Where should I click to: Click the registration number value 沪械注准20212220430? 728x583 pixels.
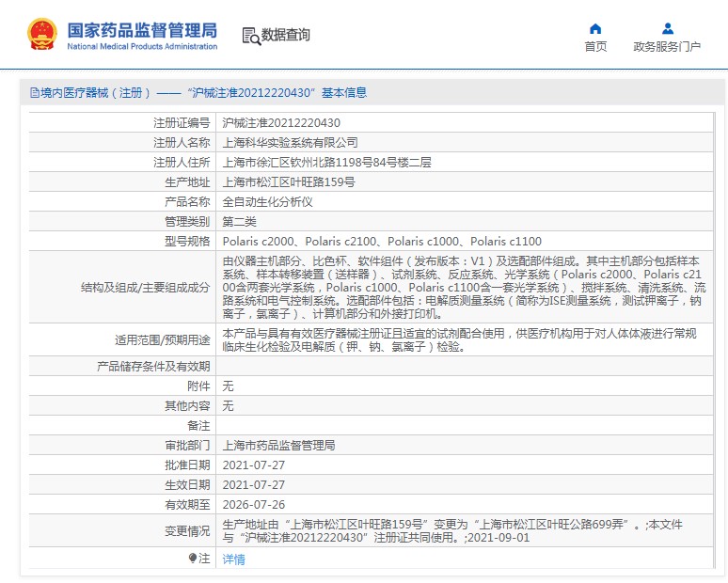coord(281,122)
